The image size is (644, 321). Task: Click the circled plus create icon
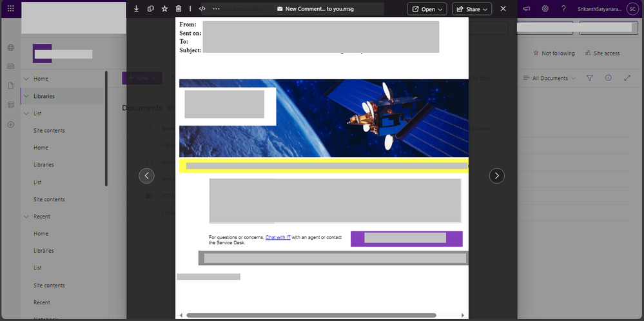(x=11, y=124)
